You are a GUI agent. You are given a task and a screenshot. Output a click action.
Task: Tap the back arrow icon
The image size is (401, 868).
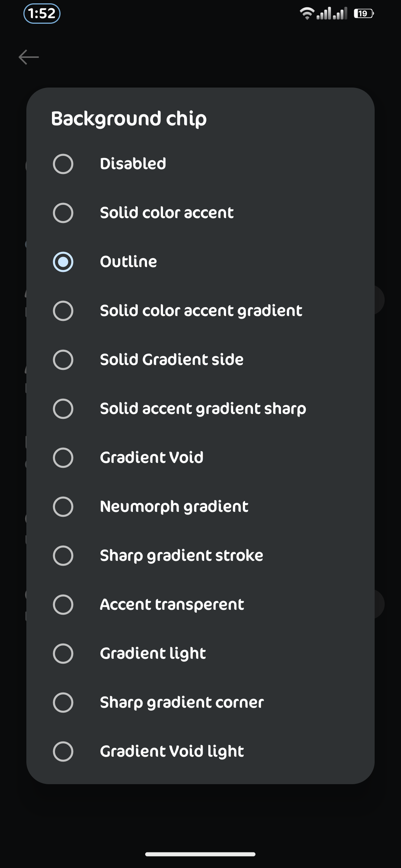29,57
